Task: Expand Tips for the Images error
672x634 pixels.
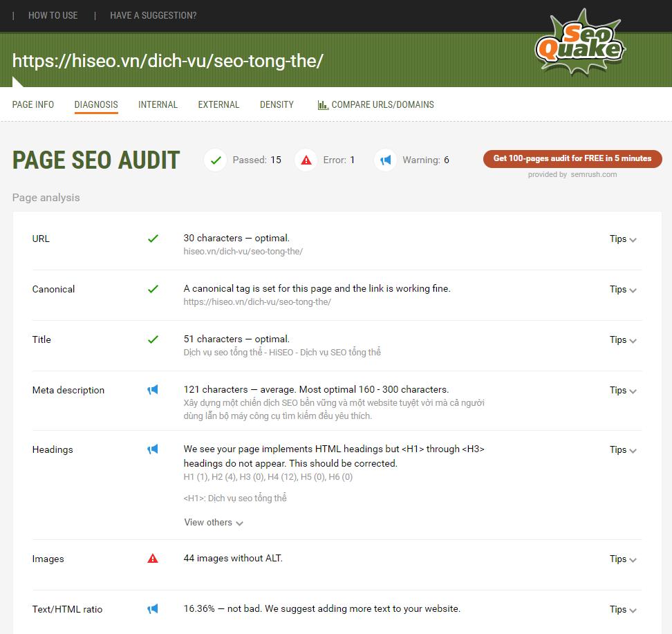Action: (622, 559)
